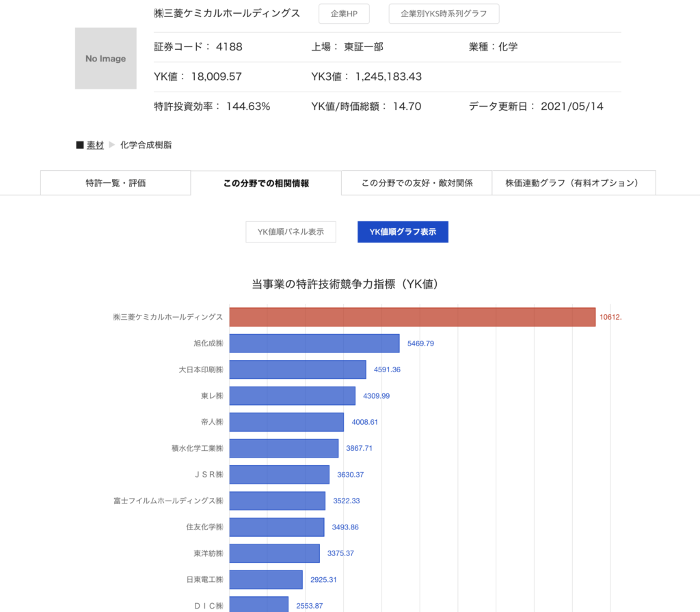The width and height of the screenshot is (700, 612).
Task: Click the 大日本印刷㈱ axis label
Action: pyautogui.click(x=201, y=370)
